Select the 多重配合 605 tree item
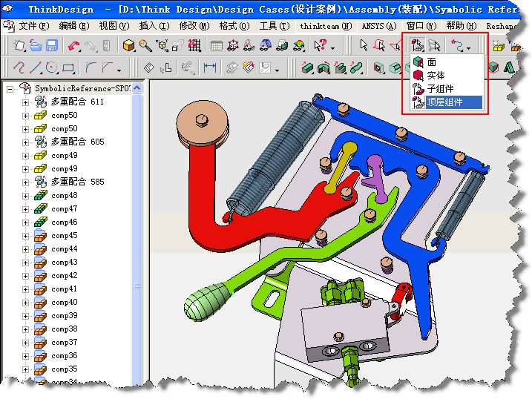 [x=78, y=142]
